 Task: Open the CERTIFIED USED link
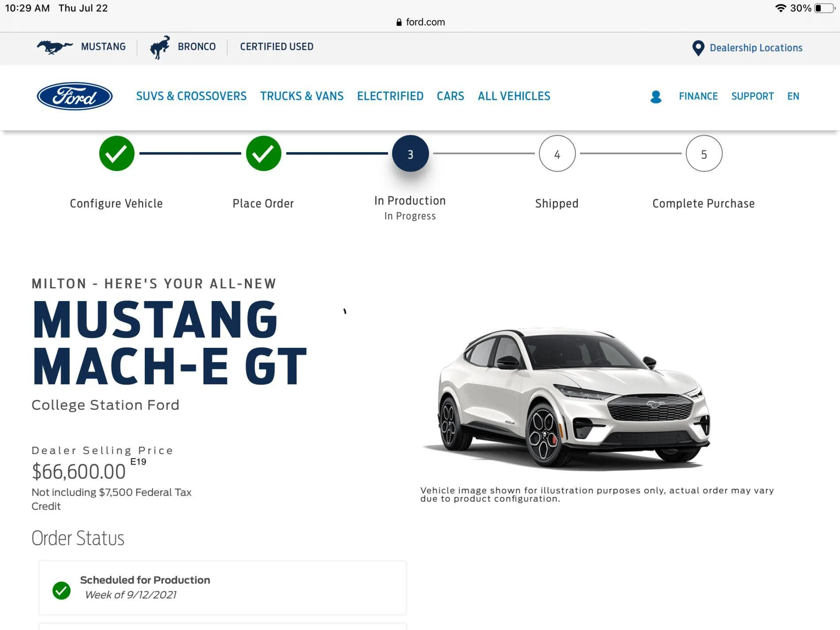click(x=277, y=47)
